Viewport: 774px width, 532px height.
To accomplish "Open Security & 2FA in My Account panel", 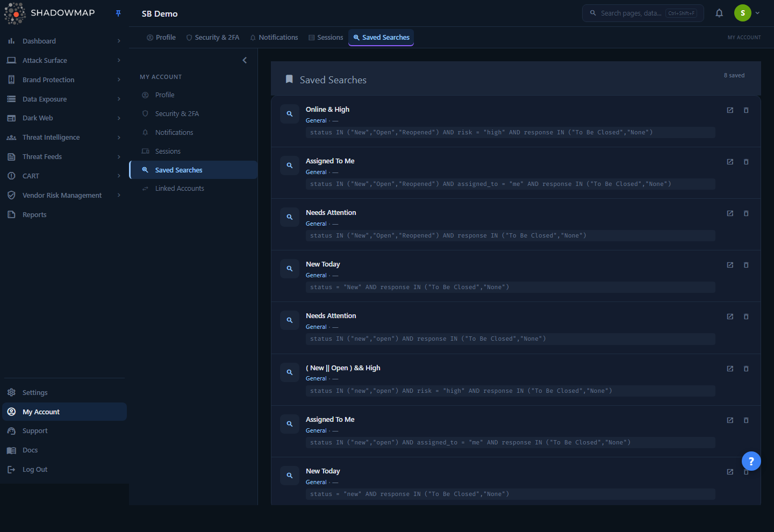I will point(193,113).
